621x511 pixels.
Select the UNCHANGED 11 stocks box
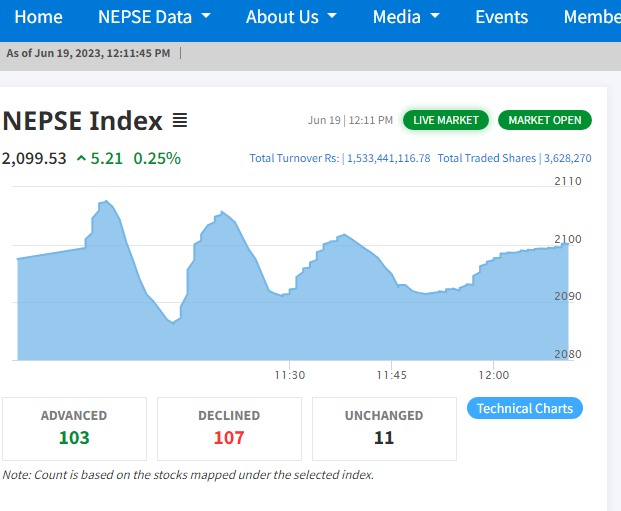point(384,429)
